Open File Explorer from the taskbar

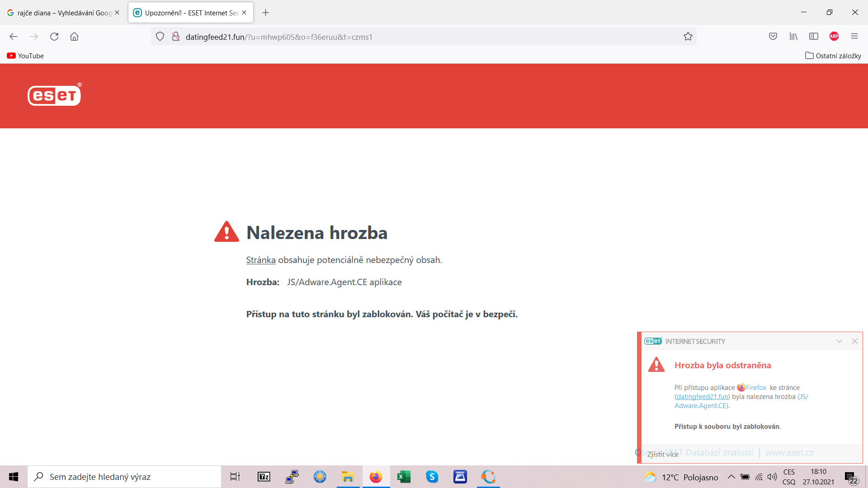pyautogui.click(x=348, y=477)
